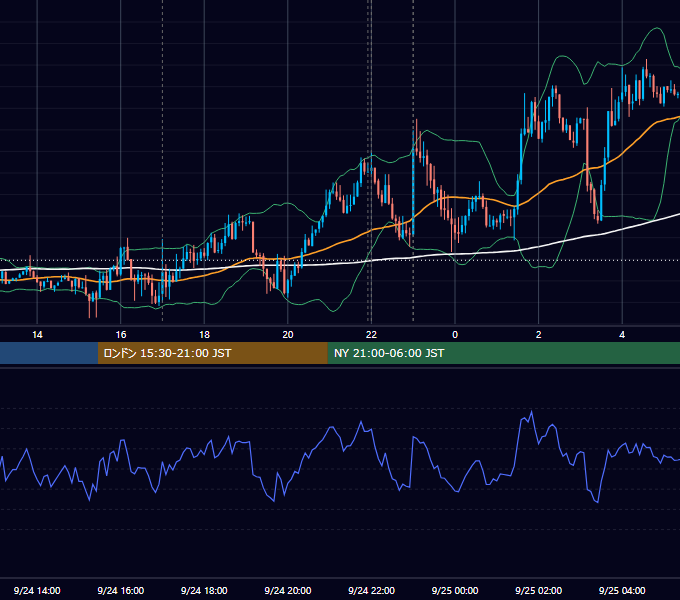The image size is (680, 600).
Task: Click the 9/25 04:00 date label
Action: point(622,590)
